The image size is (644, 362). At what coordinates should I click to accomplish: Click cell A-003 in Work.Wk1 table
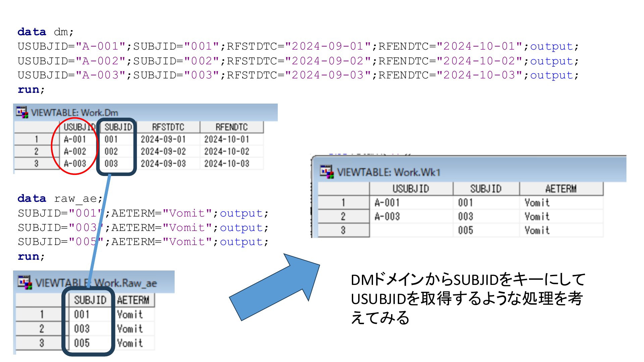411,217
